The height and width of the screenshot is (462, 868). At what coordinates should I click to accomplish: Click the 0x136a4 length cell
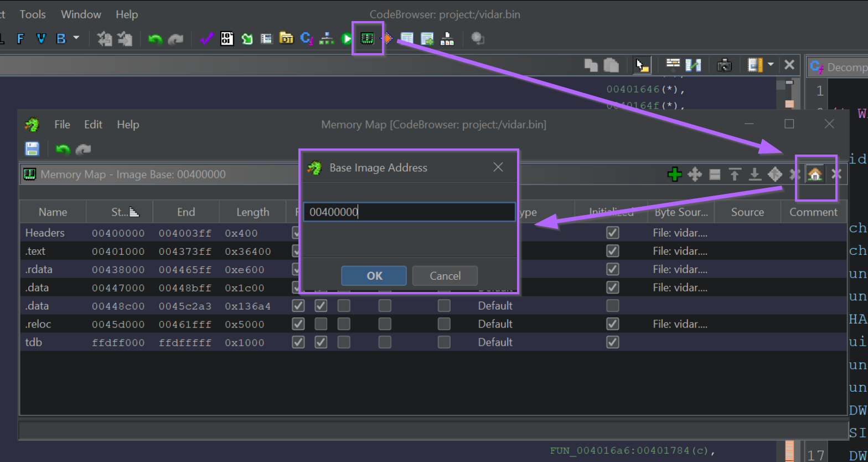click(247, 306)
